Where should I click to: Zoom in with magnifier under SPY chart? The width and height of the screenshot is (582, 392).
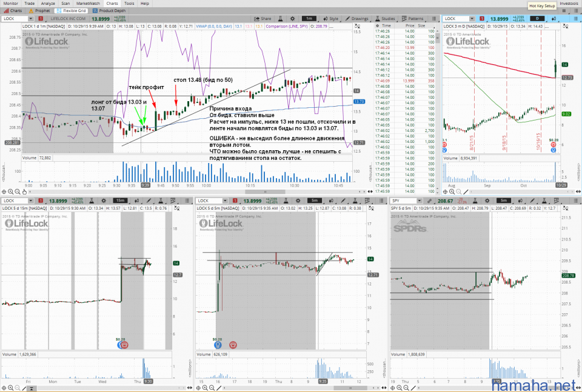click(400, 388)
